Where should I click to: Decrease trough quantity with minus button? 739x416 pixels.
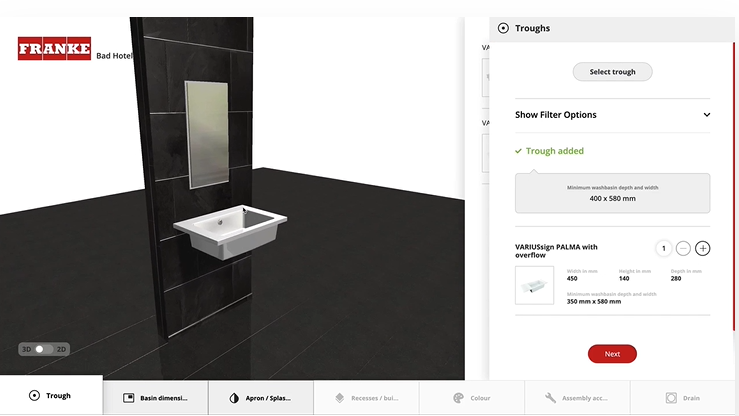click(x=683, y=248)
